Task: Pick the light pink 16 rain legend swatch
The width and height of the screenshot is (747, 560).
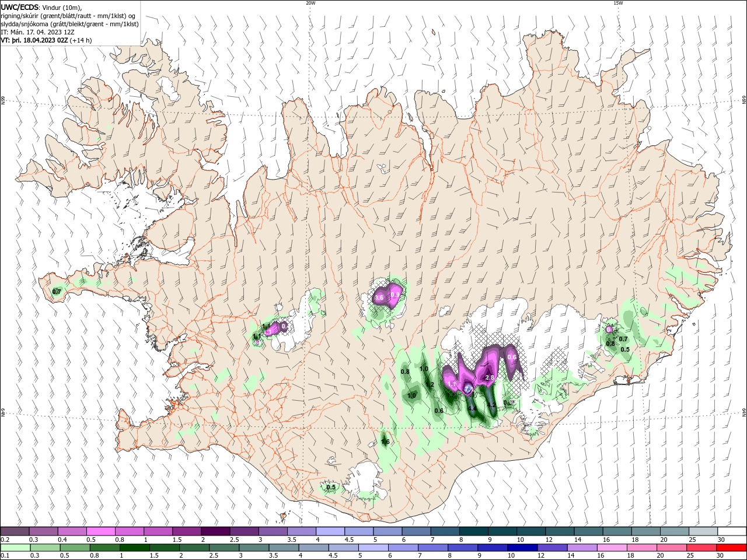Action: click(x=612, y=548)
